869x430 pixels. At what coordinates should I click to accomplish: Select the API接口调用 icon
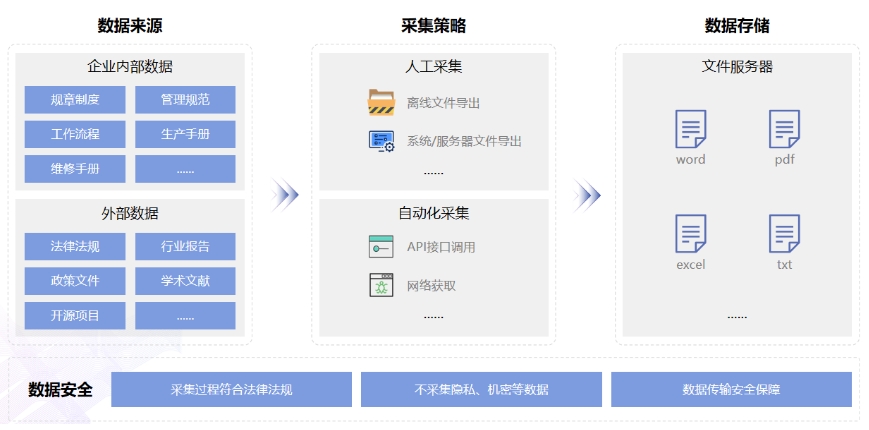(381, 246)
